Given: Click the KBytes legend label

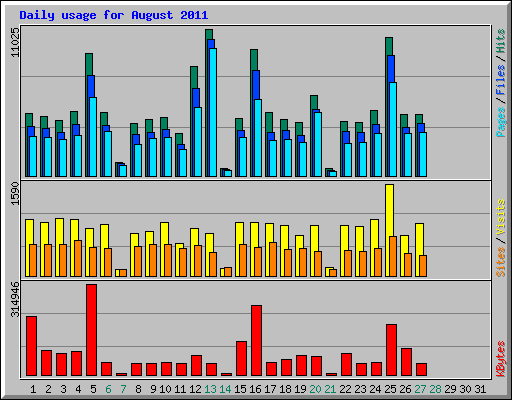Looking at the screenshot, I should click(x=501, y=359).
